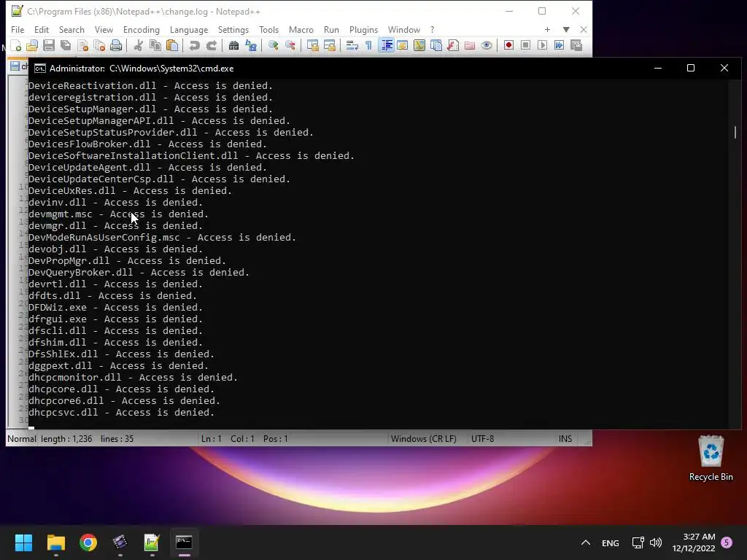
Task: Click the 'DFDWiz.exe - Access is denied.' line
Action: 116,308
